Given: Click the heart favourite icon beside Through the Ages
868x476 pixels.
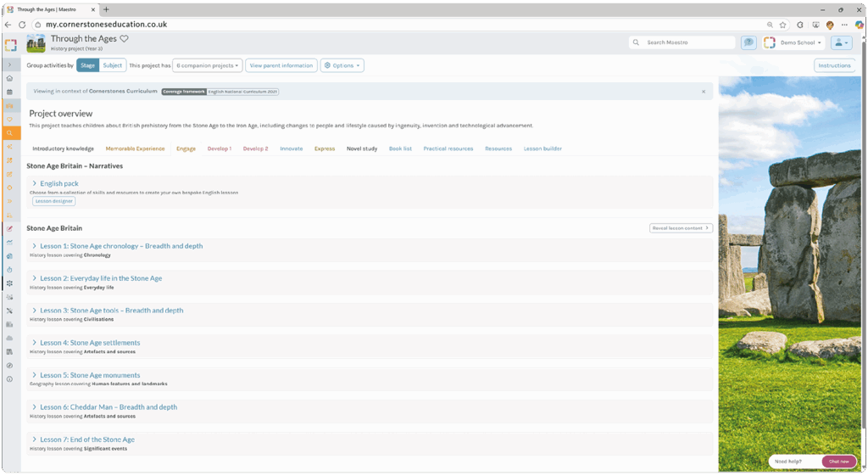Looking at the screenshot, I should click(x=124, y=39).
